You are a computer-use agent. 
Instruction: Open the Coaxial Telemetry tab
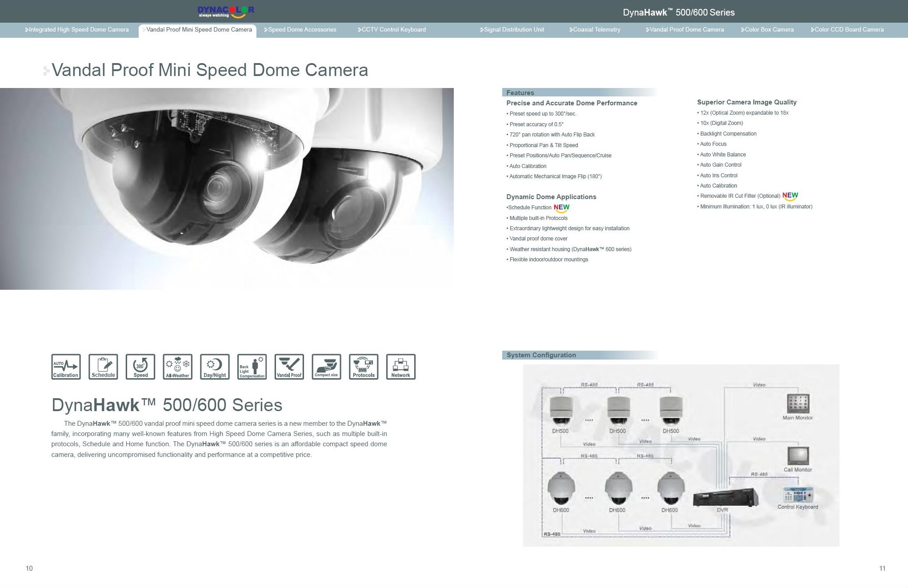click(595, 30)
